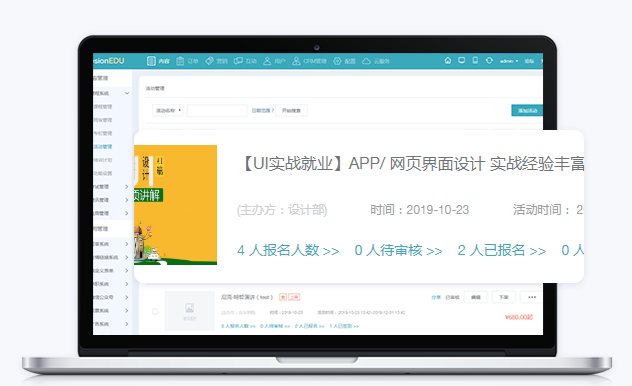The width and height of the screenshot is (632, 386).
Task: Open the cloud service icon menu
Action: (x=375, y=61)
